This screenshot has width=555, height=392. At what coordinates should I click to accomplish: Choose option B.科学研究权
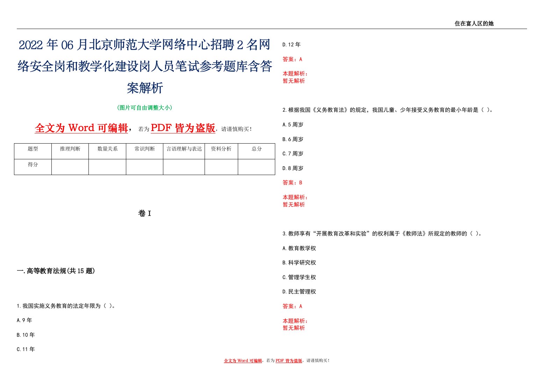click(299, 262)
